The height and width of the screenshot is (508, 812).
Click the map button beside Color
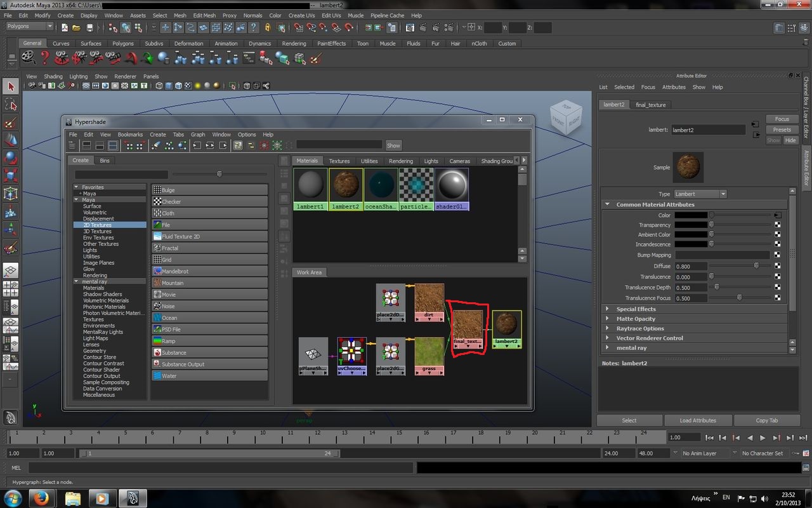(x=778, y=215)
